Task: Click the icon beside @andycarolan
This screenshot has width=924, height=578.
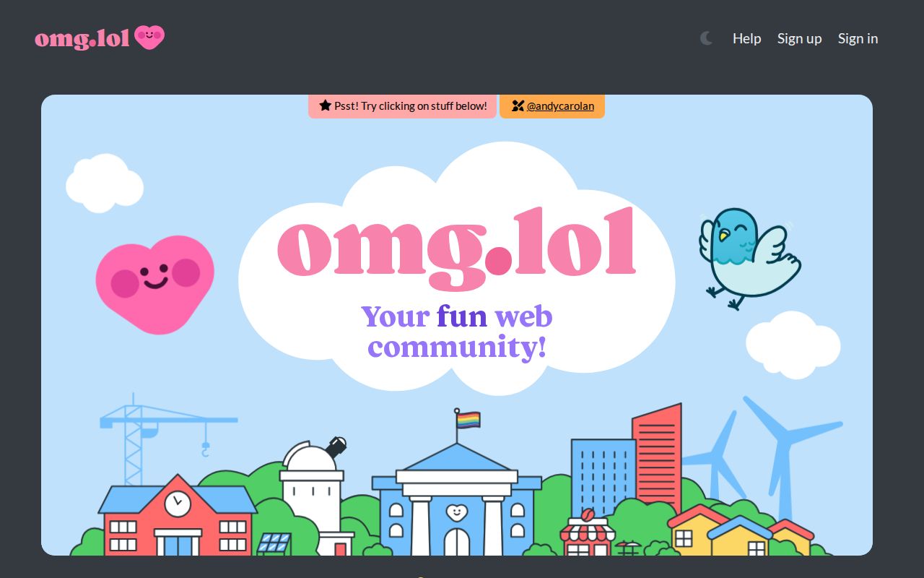Action: [x=518, y=105]
